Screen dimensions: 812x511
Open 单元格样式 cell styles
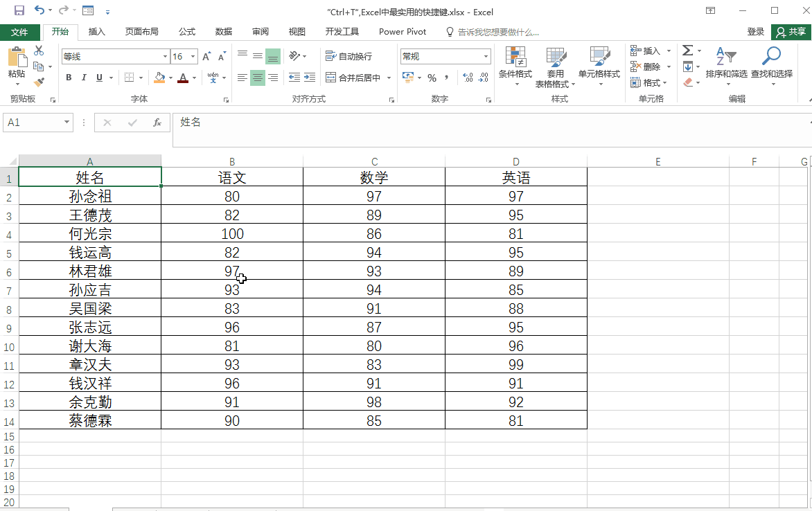click(x=599, y=66)
